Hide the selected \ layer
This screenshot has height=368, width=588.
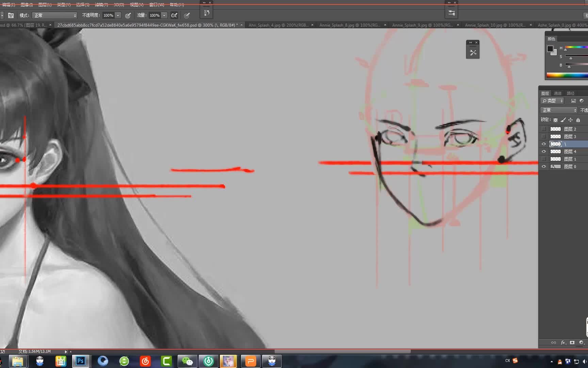coord(544,144)
